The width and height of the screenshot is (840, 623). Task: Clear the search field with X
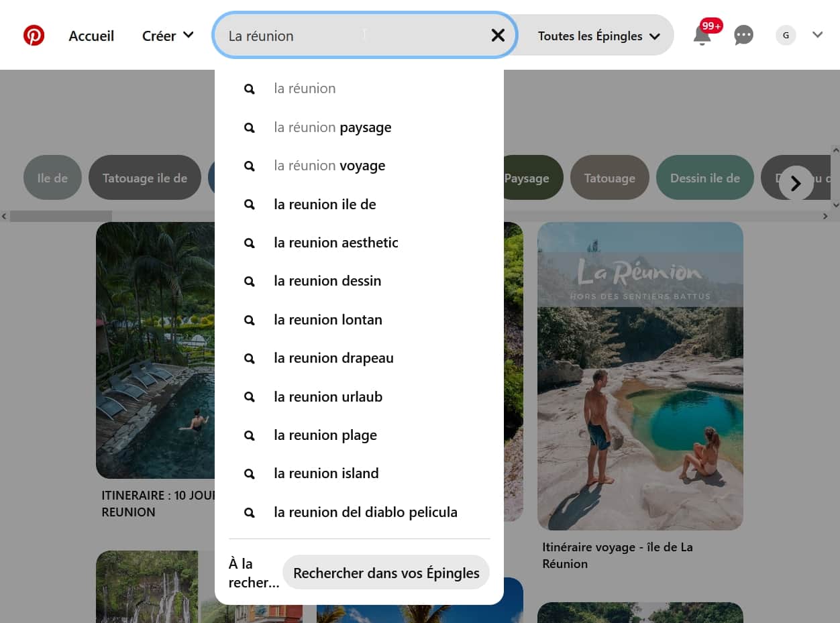coord(498,36)
